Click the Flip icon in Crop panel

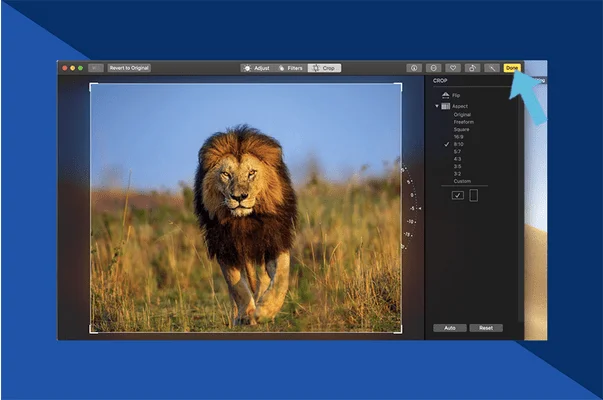pyautogui.click(x=445, y=95)
